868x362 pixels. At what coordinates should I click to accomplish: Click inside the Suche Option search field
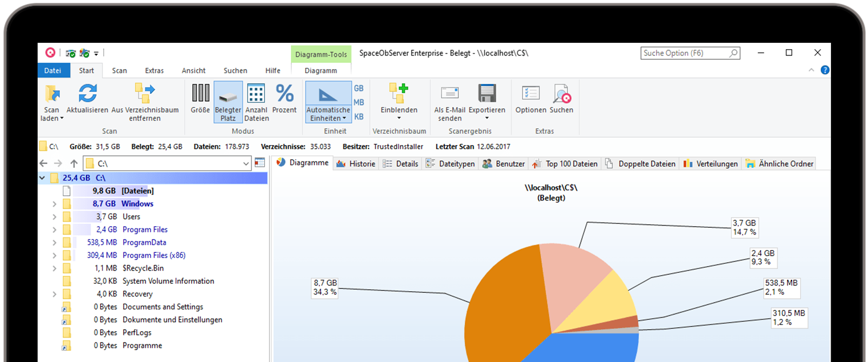coord(684,53)
